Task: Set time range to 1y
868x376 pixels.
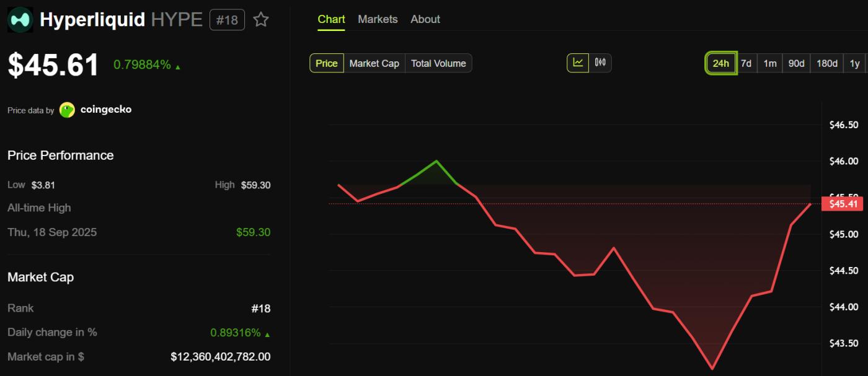Action: (855, 63)
